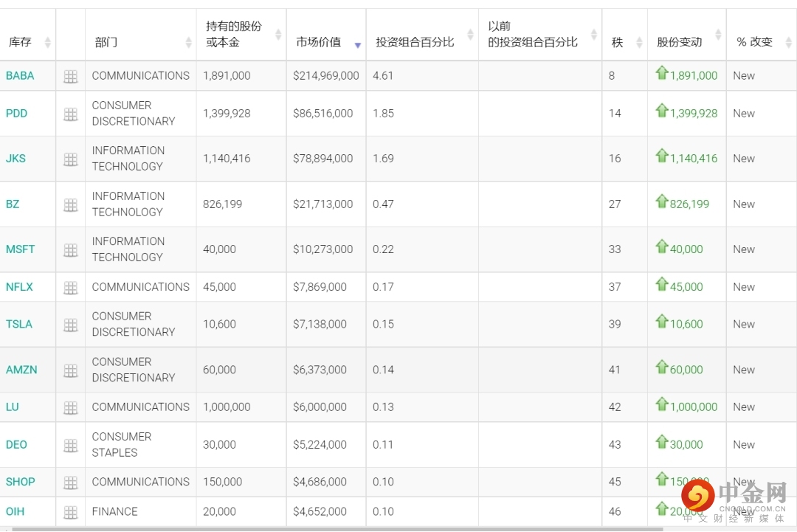
Task: Click the green up arrow beside 1,140,416 change
Action: pos(661,155)
